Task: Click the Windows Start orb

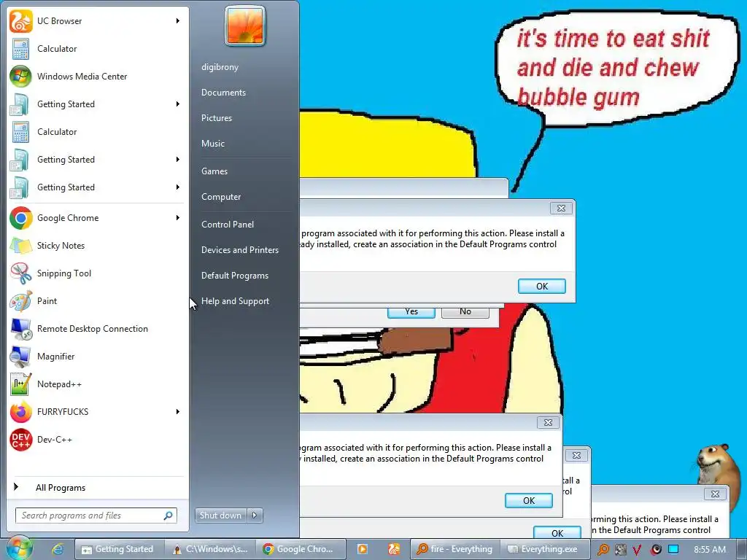Action: click(x=20, y=548)
